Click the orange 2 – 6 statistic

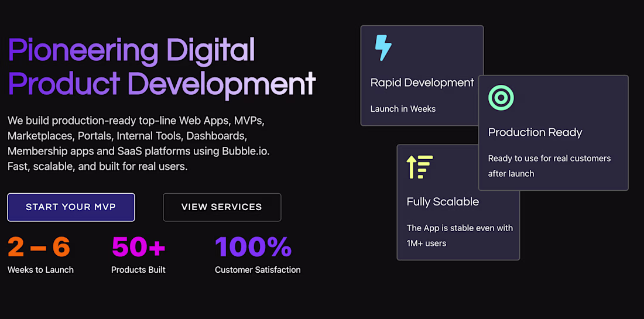click(39, 247)
